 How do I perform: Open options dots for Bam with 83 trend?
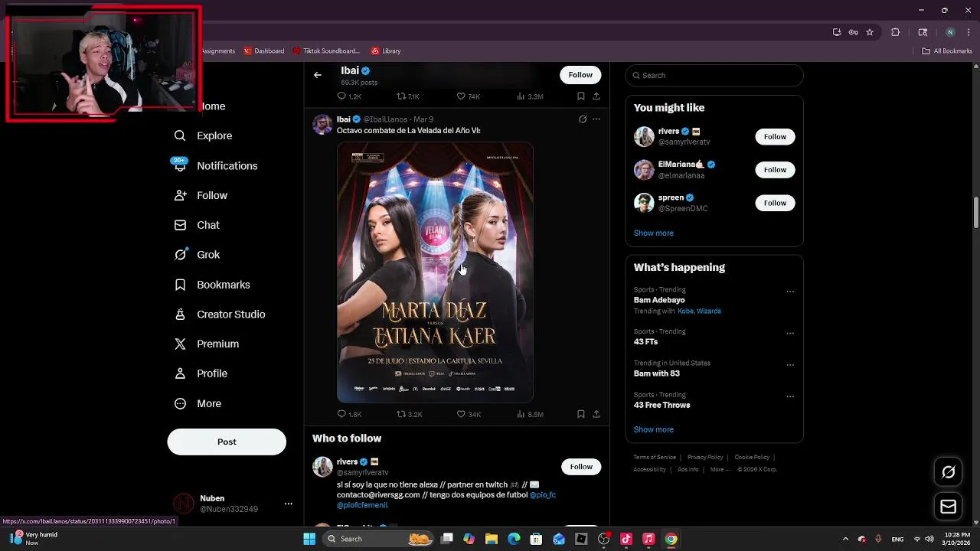coord(790,365)
